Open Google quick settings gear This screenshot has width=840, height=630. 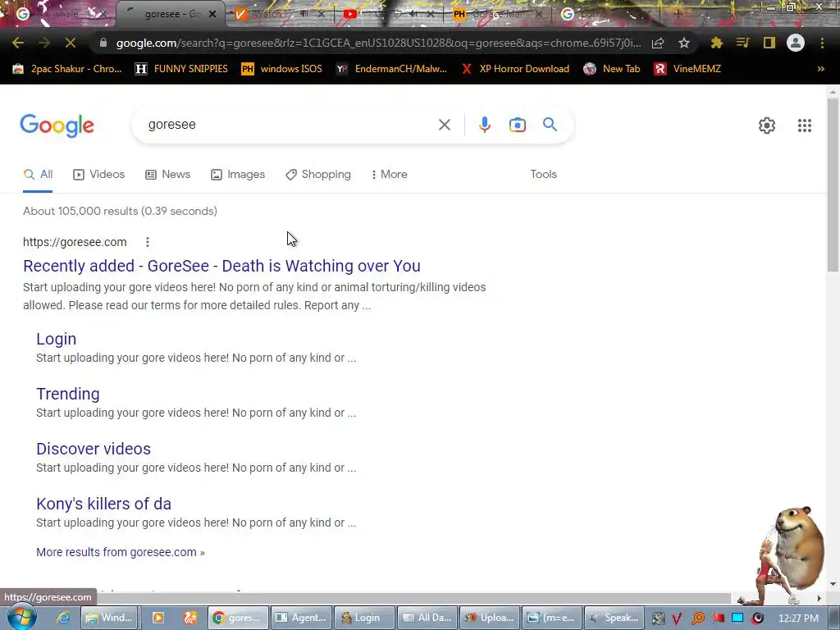(767, 126)
